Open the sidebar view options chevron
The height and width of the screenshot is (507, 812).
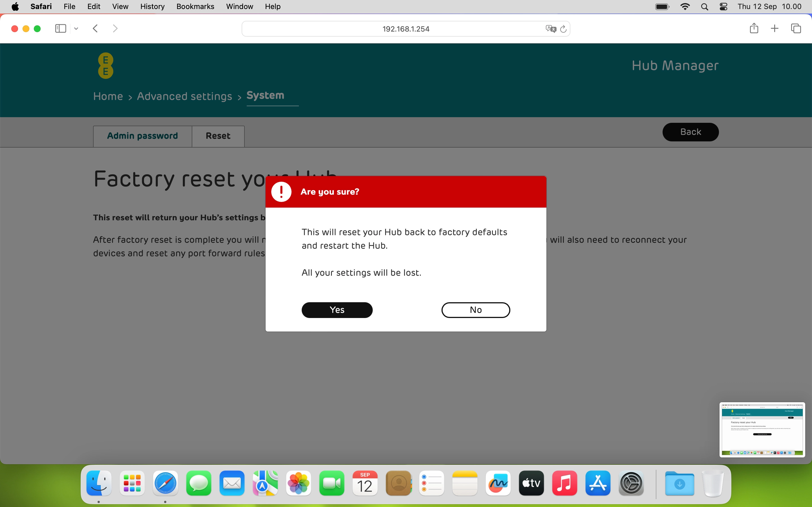76,28
